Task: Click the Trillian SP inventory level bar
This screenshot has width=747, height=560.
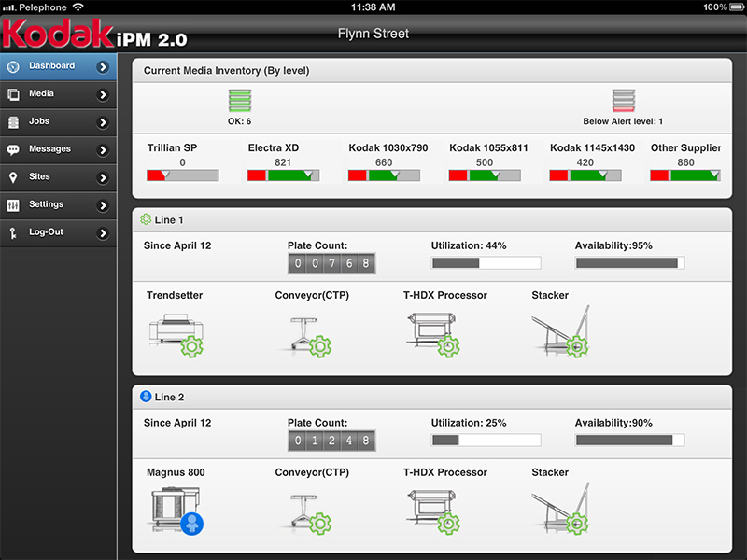Action: tap(182, 175)
